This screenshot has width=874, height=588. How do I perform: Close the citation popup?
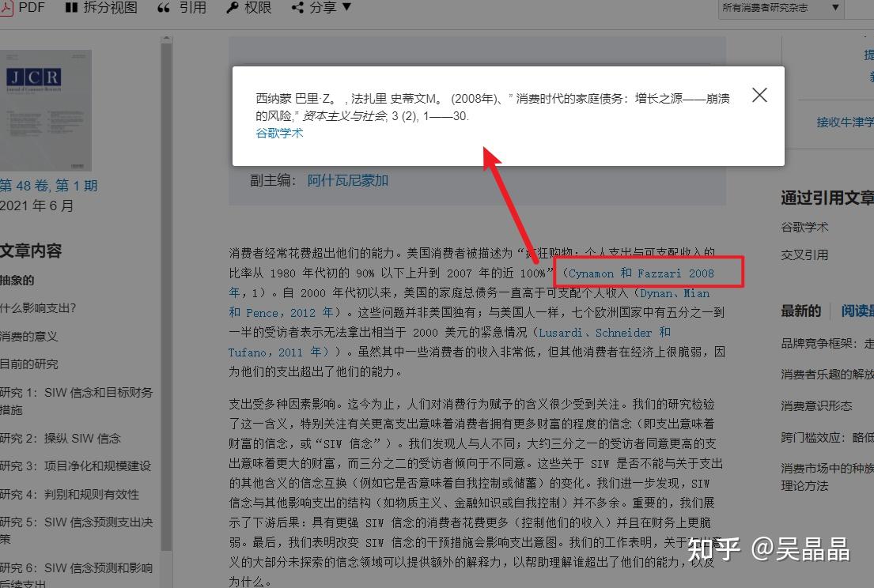(759, 94)
